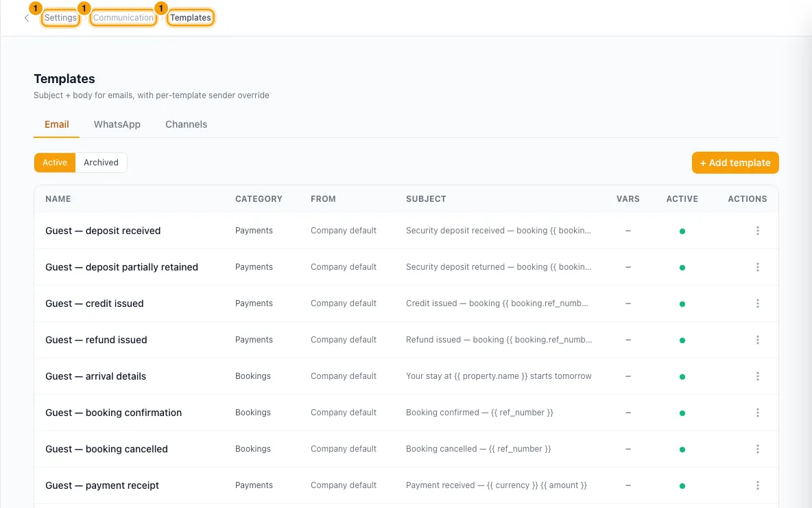This screenshot has height=508, width=812.
Task: Switch to the Email tab
Action: (56, 124)
